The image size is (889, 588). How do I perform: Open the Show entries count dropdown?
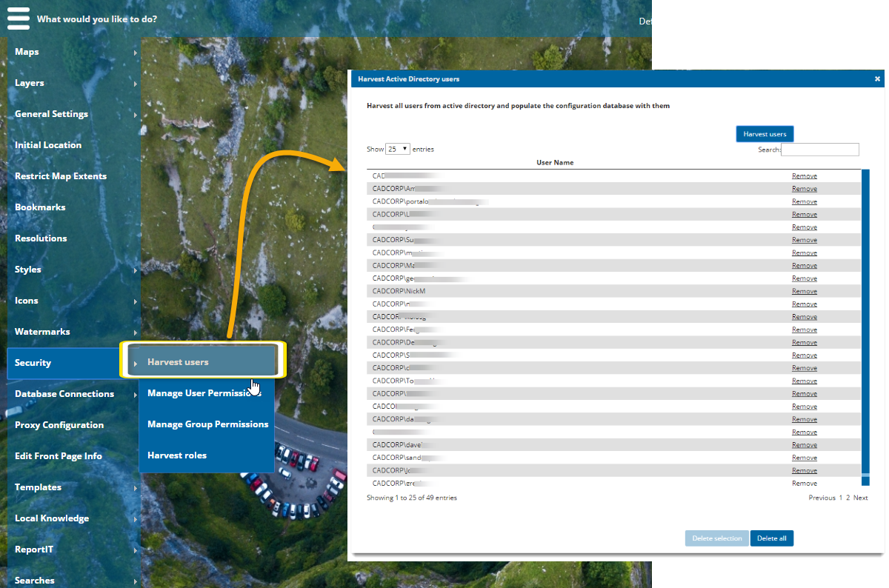pos(398,149)
